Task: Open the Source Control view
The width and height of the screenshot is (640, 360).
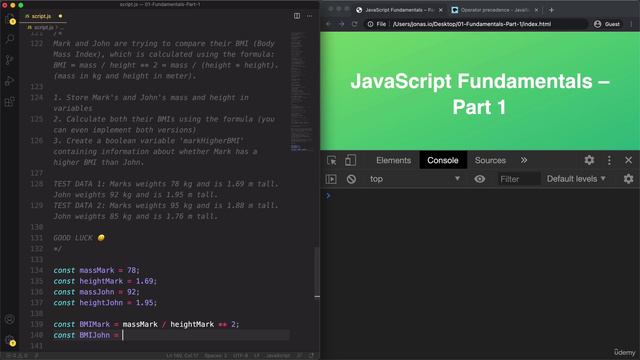Action: [x=10, y=60]
